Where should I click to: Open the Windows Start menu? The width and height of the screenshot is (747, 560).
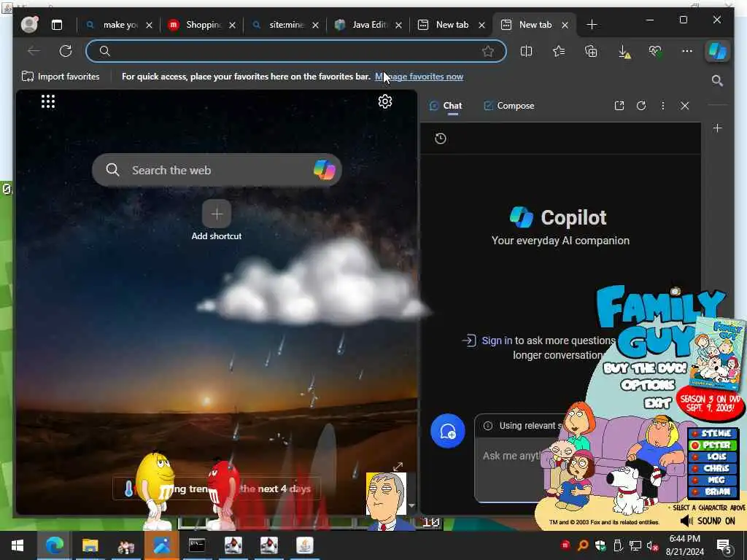coord(18,545)
